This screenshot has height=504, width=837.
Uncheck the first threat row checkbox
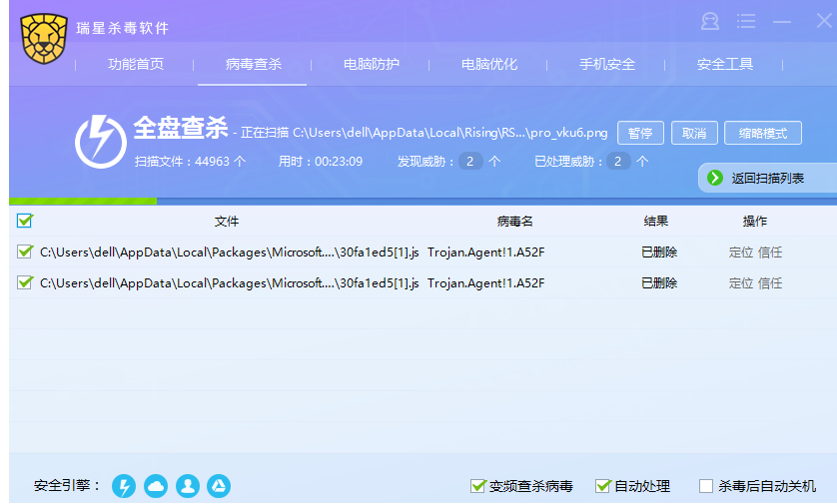click(25, 252)
